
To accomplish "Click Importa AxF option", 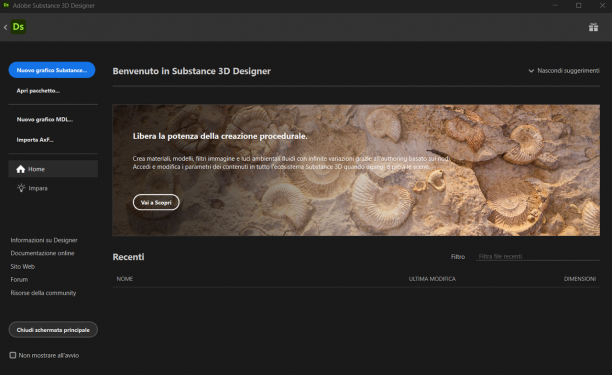I will click(x=35, y=140).
